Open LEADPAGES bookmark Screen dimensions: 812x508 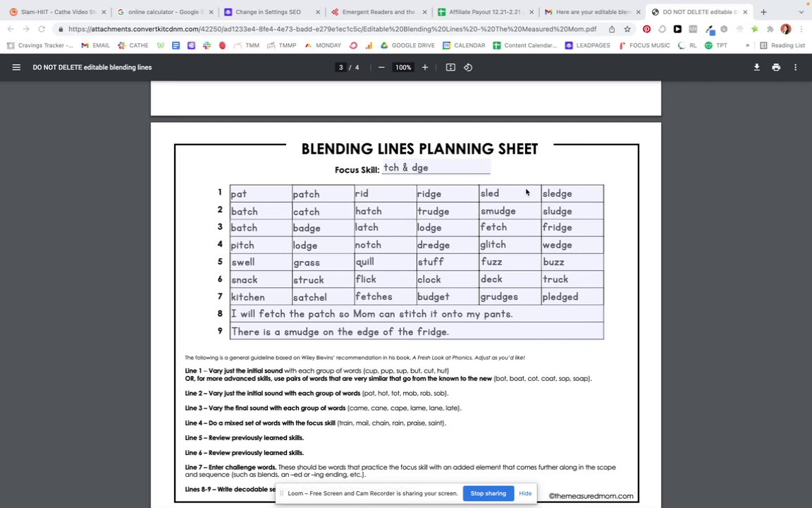[x=588, y=46]
